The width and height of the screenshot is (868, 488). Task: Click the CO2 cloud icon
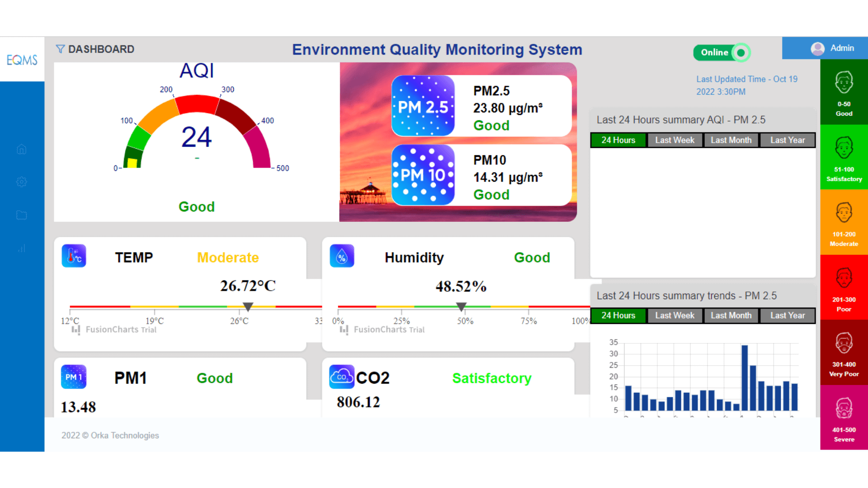[x=342, y=377]
